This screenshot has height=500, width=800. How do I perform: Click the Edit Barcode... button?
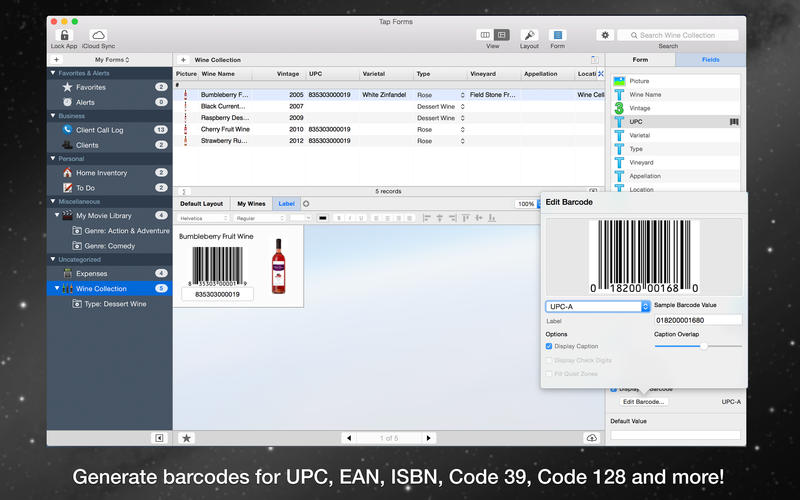tap(644, 401)
